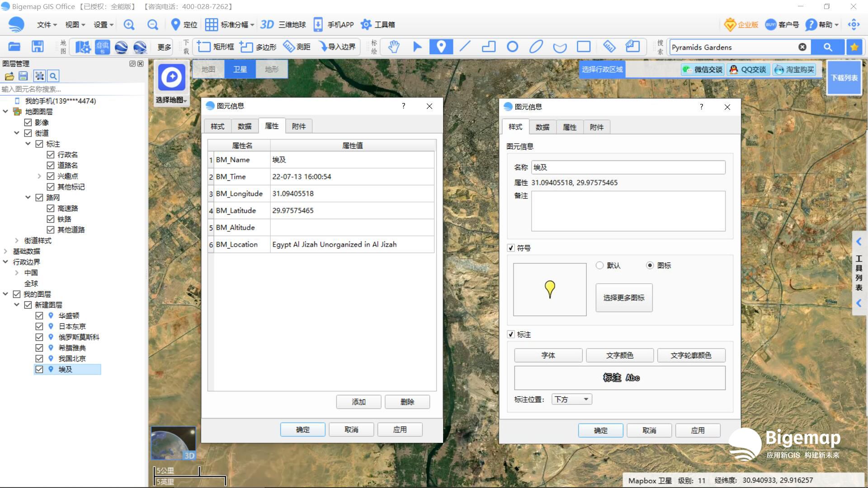Expand the 基础数据 tree node
The image size is (868, 488).
click(x=5, y=251)
